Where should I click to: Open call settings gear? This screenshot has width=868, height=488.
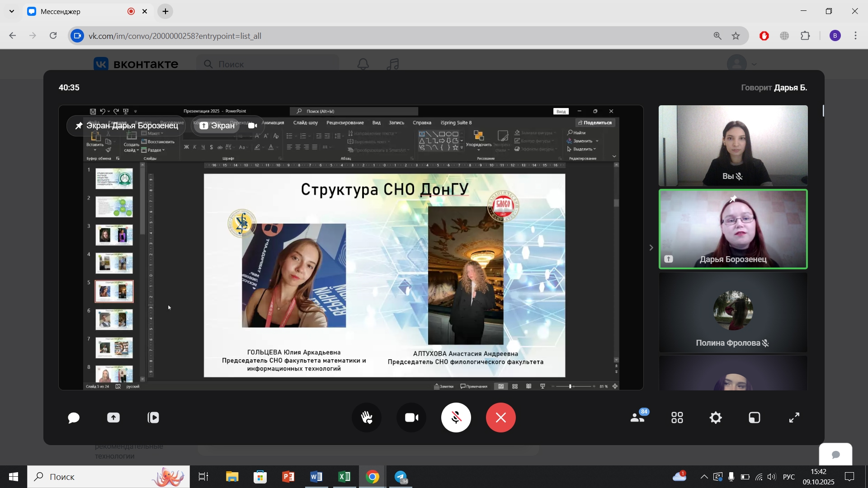coord(716,418)
